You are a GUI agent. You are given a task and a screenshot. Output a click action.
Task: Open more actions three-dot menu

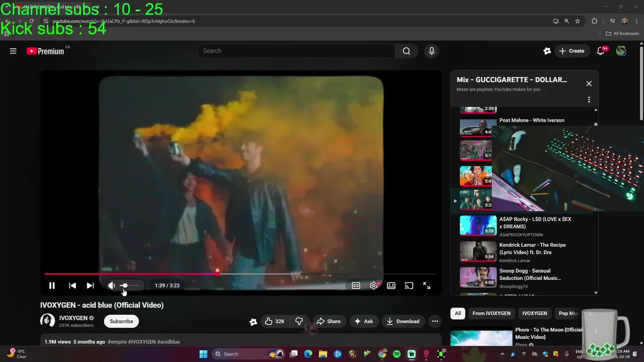[435, 321]
